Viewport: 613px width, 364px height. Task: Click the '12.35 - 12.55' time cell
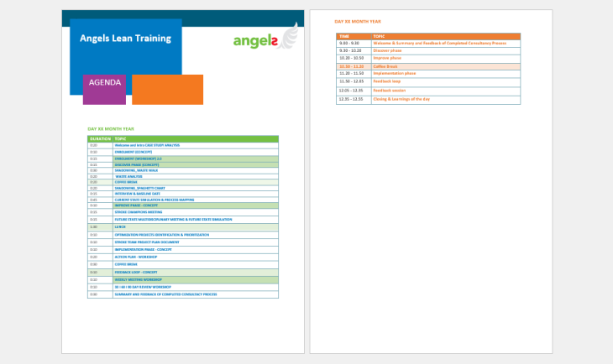click(352, 99)
